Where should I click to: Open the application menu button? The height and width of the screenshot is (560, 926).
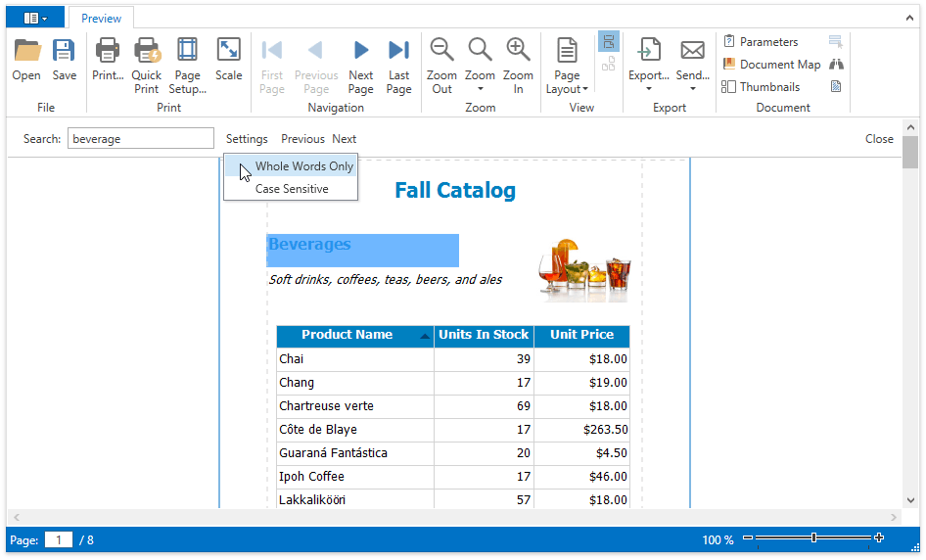(x=35, y=19)
